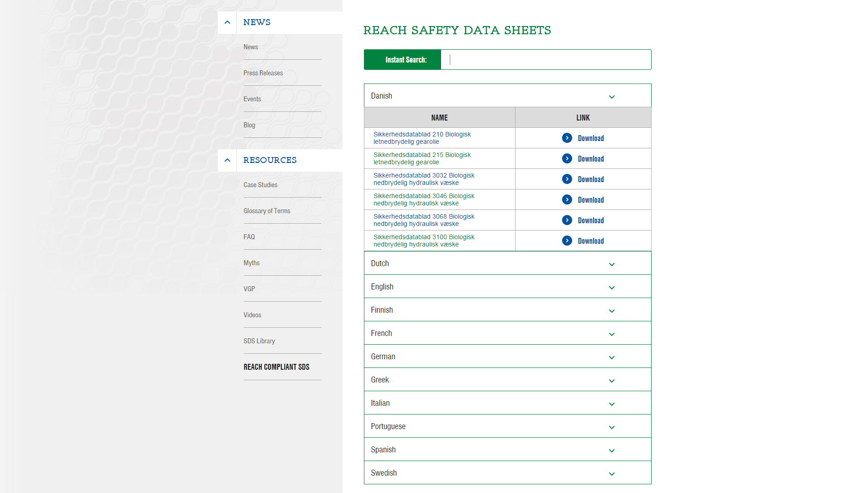Viewport: 868px width, 493px height.
Task: Expand the Finnish language section
Action: pos(507,309)
